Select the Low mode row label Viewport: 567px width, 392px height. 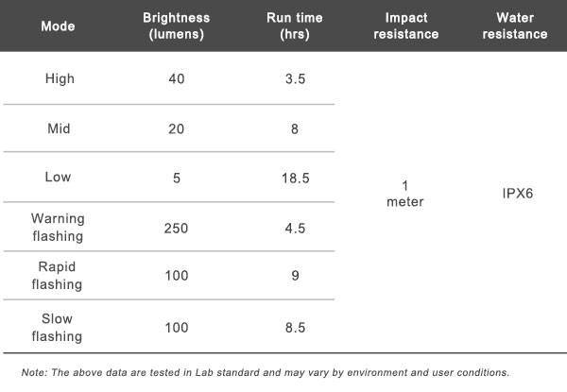[60, 177]
